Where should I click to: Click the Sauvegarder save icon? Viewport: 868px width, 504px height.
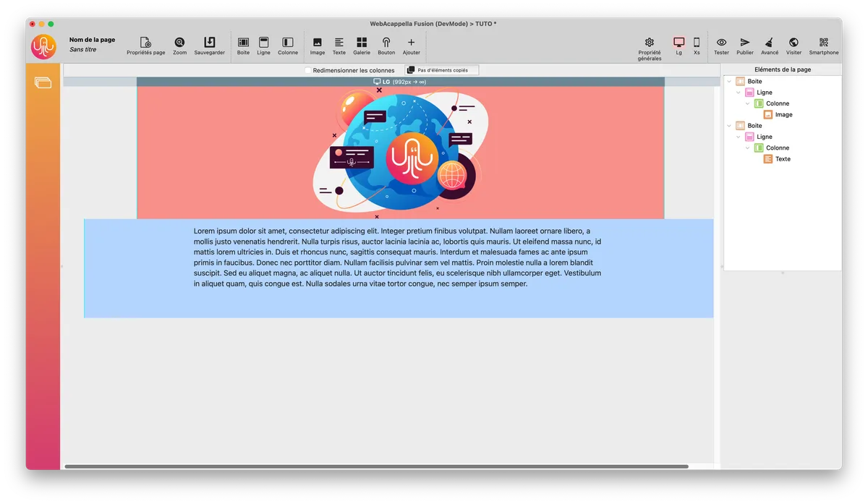pyautogui.click(x=209, y=43)
